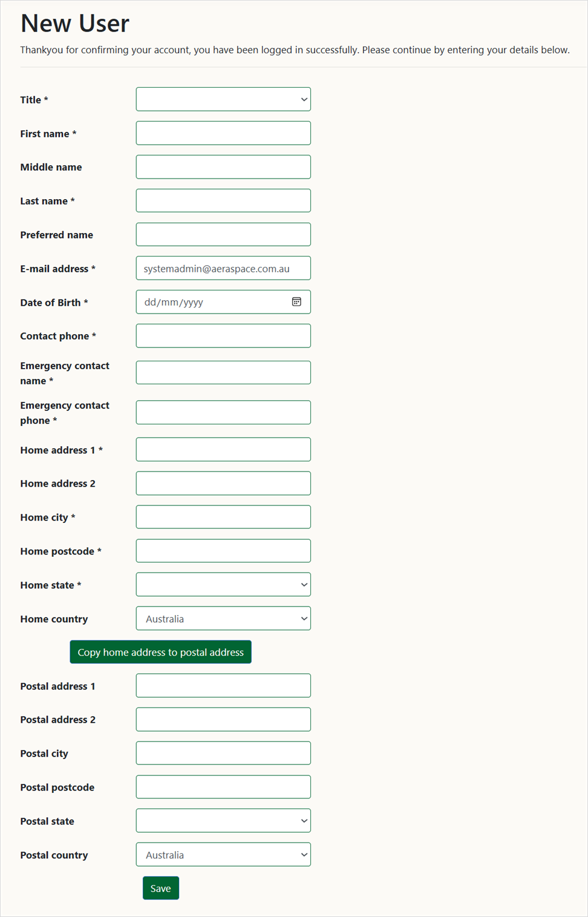Open the Date of Birth calendar picker
Viewport: 588px width, 917px height.
(296, 302)
